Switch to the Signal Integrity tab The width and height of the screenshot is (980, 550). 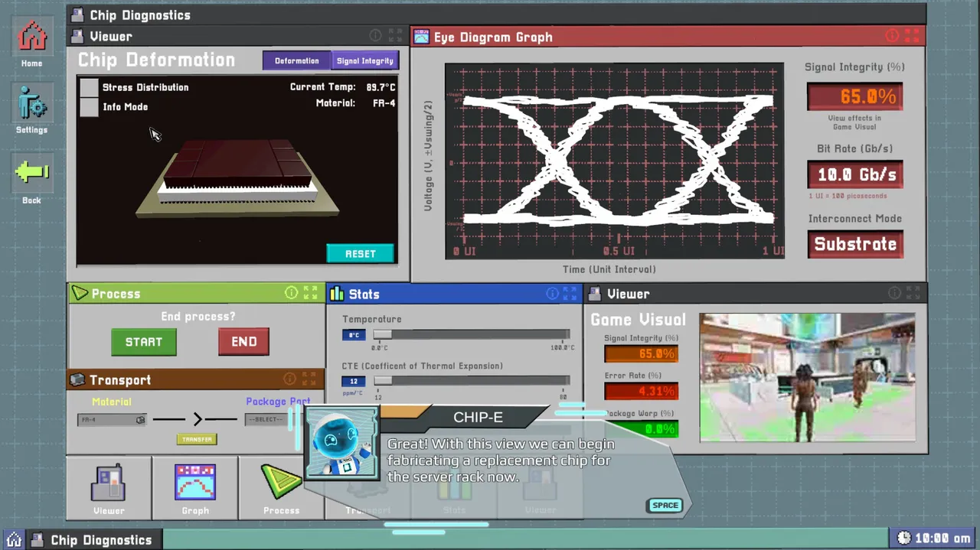click(x=364, y=60)
